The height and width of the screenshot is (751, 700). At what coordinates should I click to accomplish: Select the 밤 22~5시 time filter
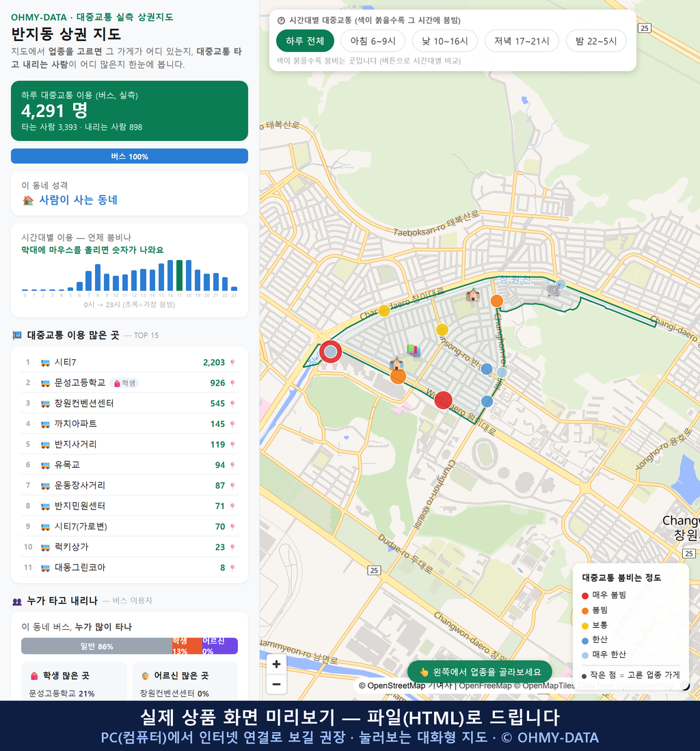(596, 41)
